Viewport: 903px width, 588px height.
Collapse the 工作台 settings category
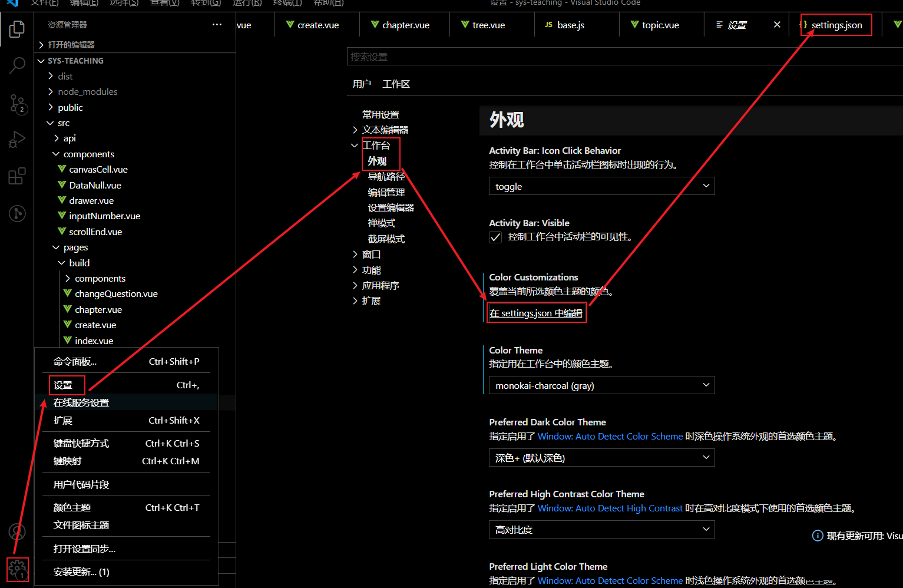pos(355,145)
